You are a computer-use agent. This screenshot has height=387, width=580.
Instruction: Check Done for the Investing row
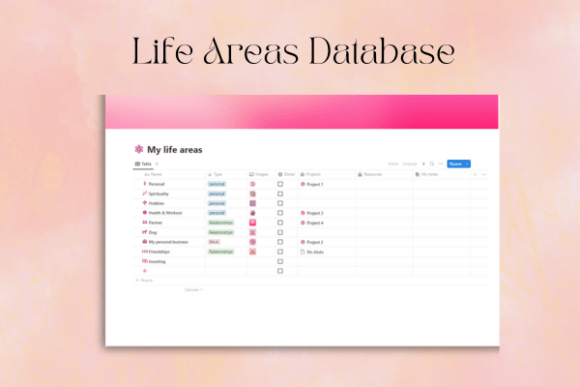coord(280,261)
